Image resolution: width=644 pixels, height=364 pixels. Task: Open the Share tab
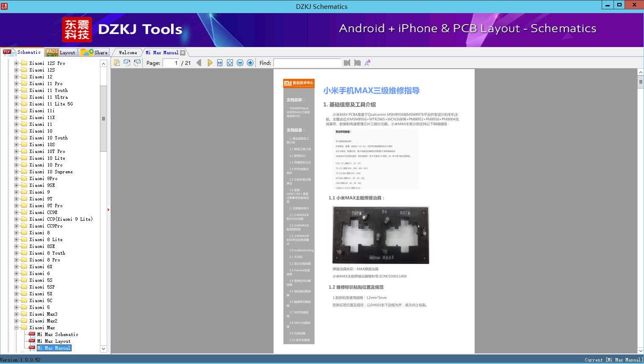(x=94, y=53)
